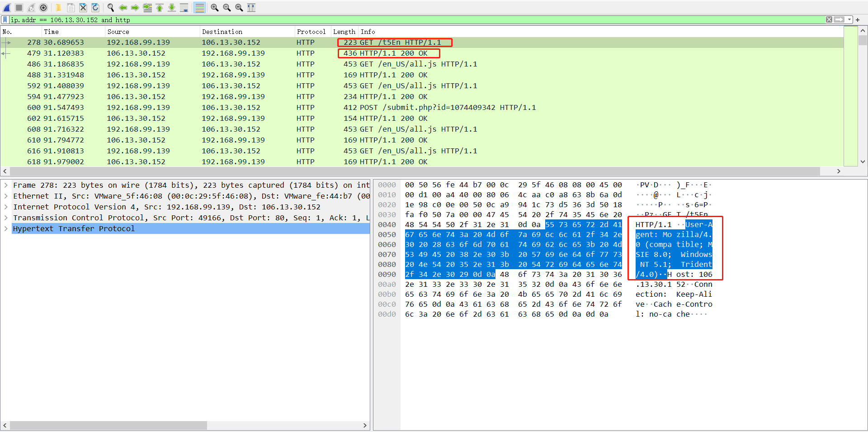Zoom in on packet list text

215,8
